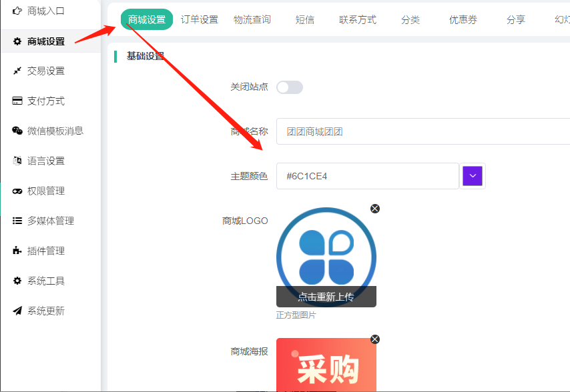570x392 pixels.
Task: Remove the 商城LOGO image with X button
Action: 375,209
